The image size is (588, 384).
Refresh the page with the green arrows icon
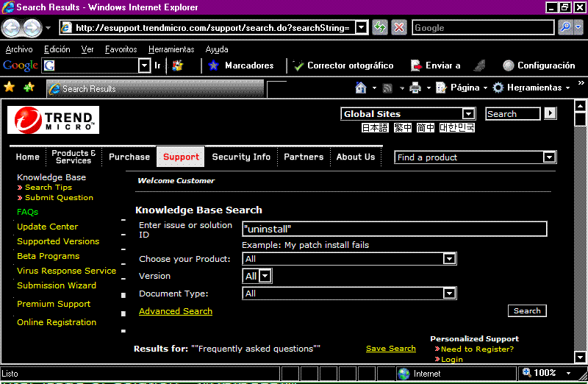(x=380, y=27)
